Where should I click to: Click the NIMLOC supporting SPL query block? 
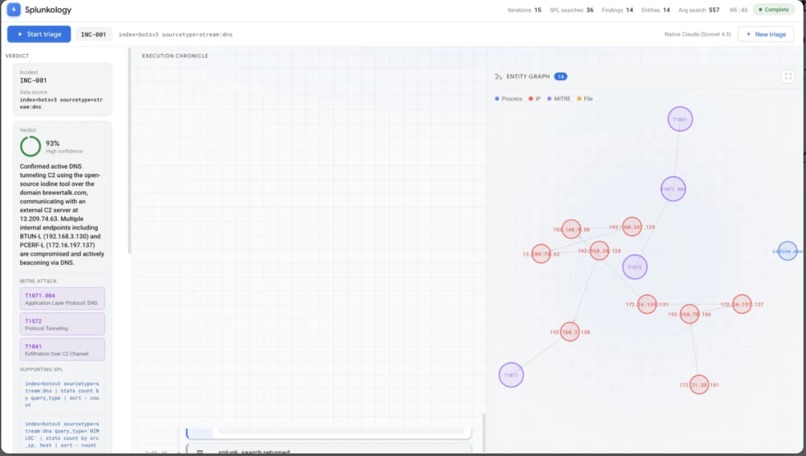click(62, 435)
